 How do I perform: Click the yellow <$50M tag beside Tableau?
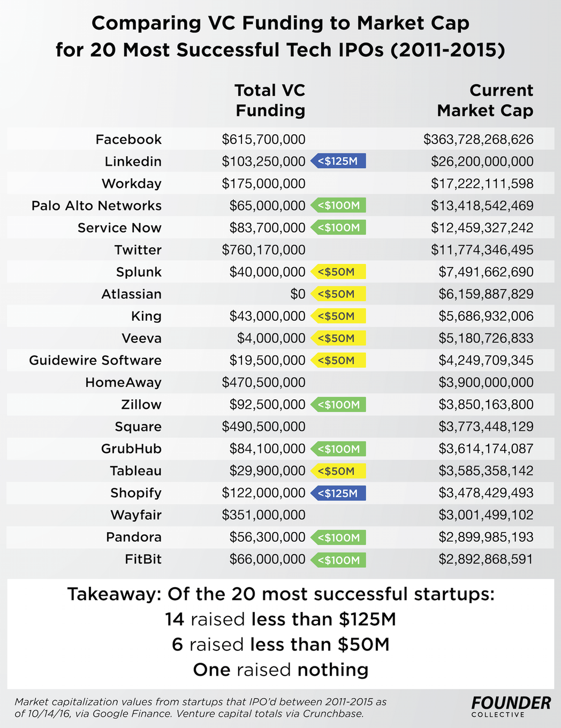(338, 471)
